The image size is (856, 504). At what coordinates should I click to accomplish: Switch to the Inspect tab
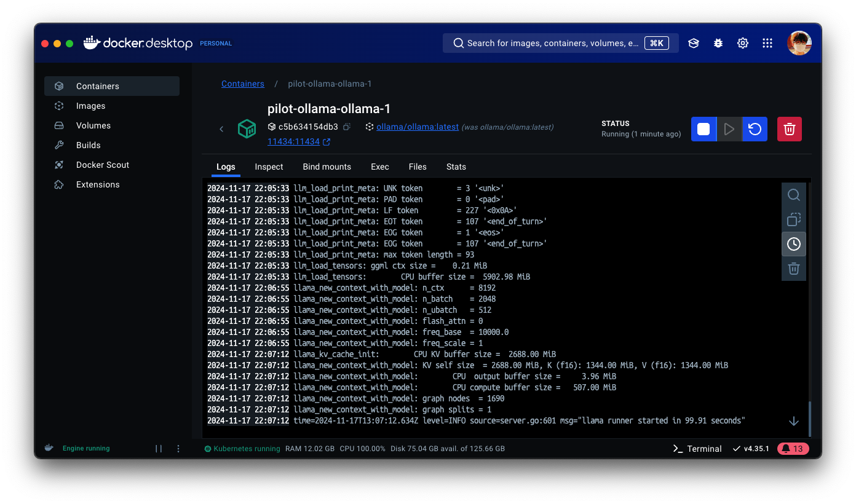269,167
